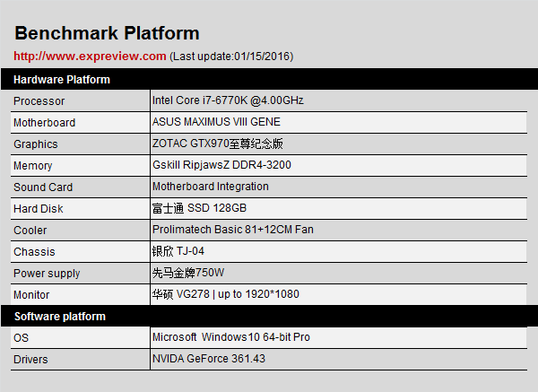This screenshot has width=538, height=392.
Task: Click the Memory row label
Action: tap(33, 166)
